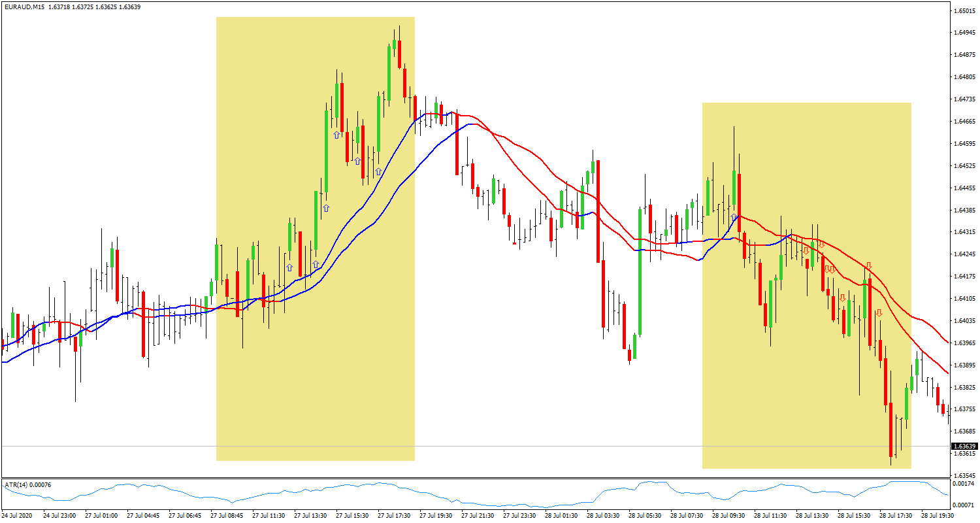980x523 pixels.
Task: Click price axis label 1.64805
Action: pyautogui.click(x=964, y=77)
